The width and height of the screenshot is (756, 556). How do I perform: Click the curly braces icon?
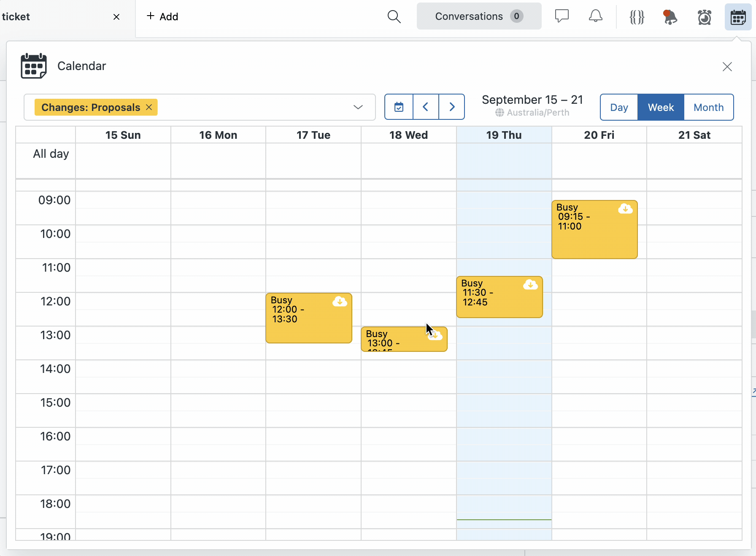point(637,17)
